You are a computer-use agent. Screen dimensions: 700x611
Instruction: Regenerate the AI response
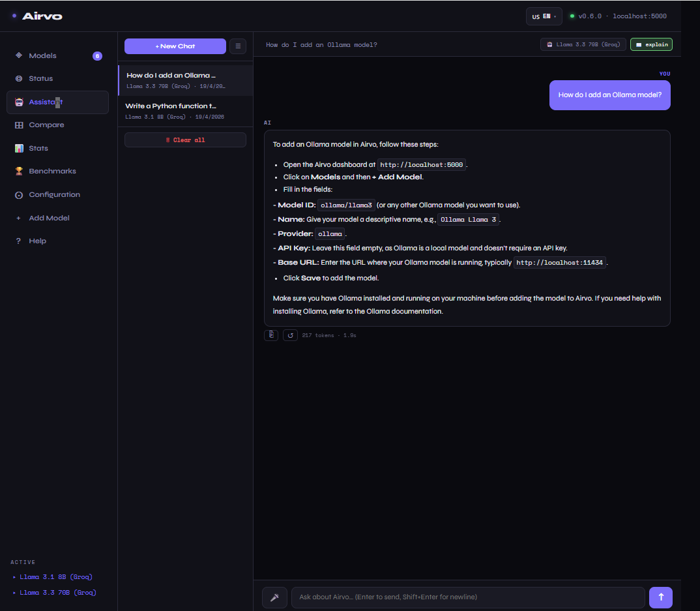[x=290, y=335]
